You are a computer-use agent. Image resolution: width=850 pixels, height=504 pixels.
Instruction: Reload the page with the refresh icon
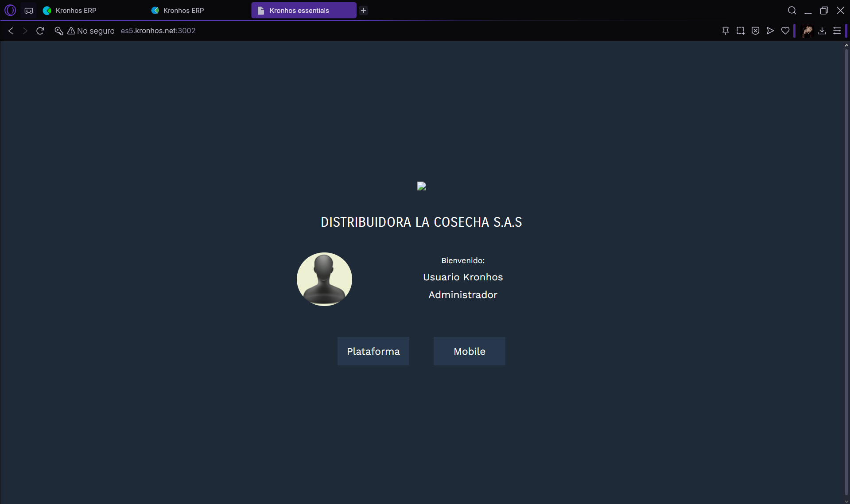(40, 31)
